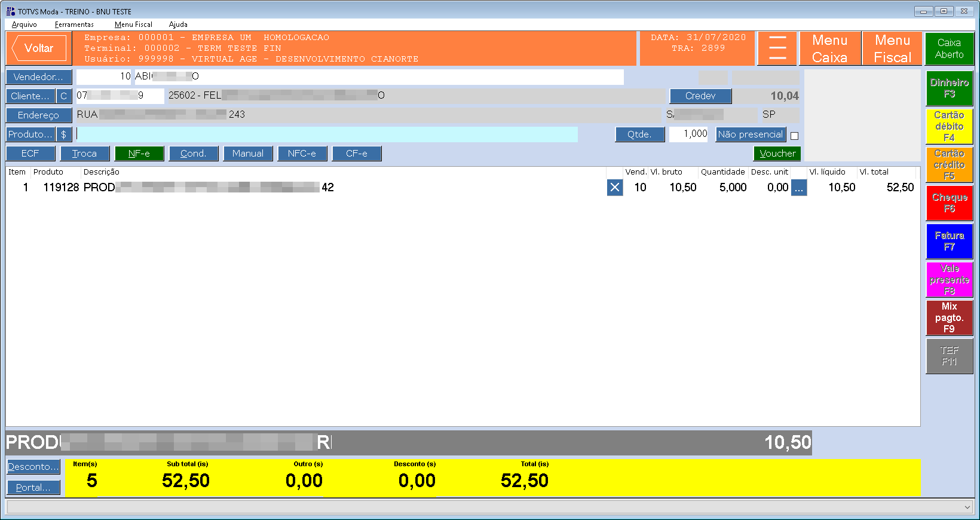Select the NFC-e document type
The width and height of the screenshot is (980, 520).
point(302,154)
